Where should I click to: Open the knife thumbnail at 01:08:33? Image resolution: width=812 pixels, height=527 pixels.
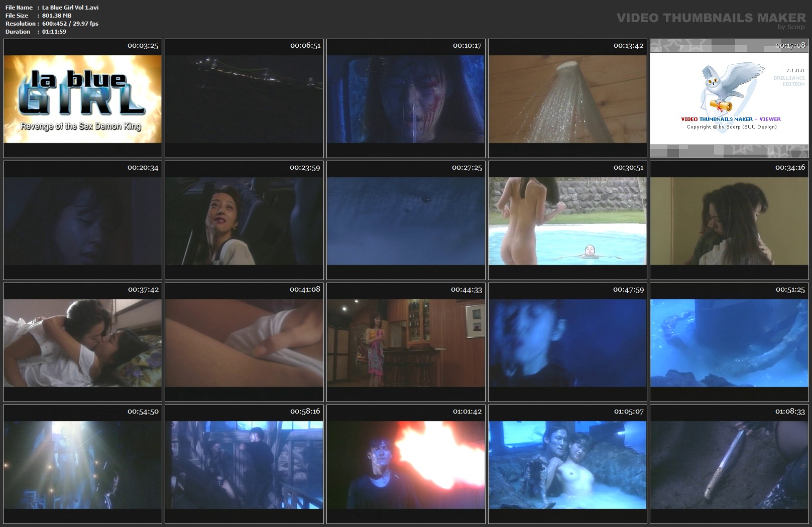[x=729, y=464]
